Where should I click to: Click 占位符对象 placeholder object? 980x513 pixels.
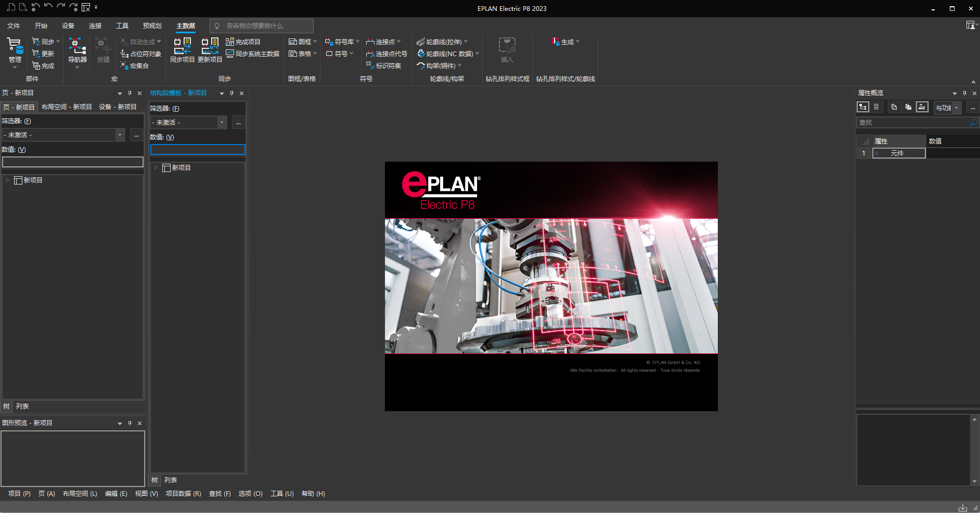[x=140, y=54]
